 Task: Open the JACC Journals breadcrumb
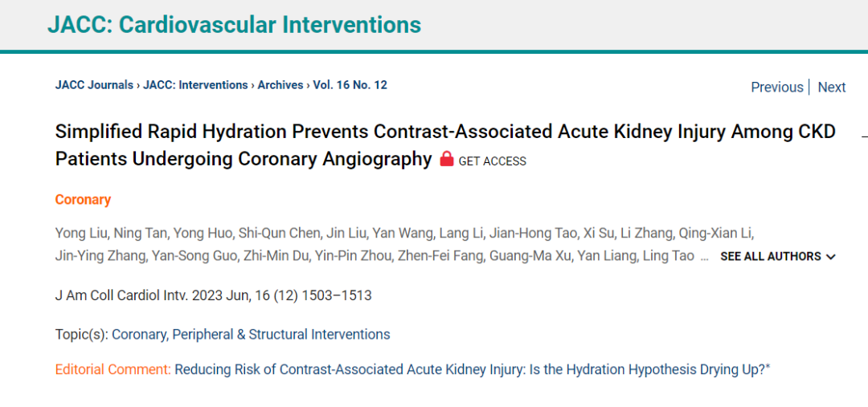tap(94, 85)
